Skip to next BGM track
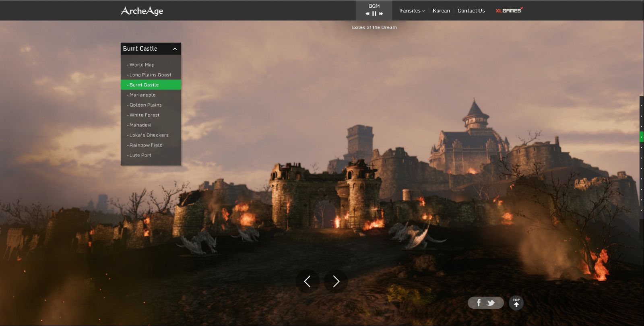The height and width of the screenshot is (326, 644). (381, 14)
